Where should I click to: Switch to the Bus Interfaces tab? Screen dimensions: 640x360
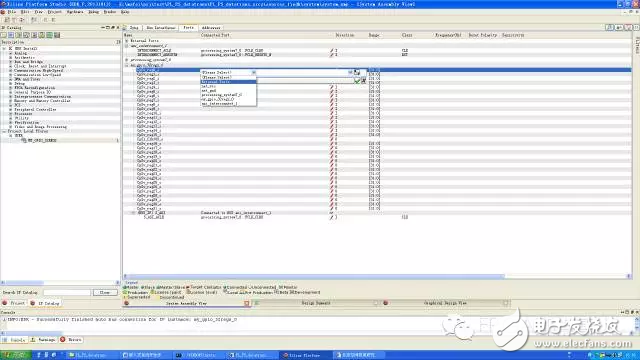tap(161, 28)
